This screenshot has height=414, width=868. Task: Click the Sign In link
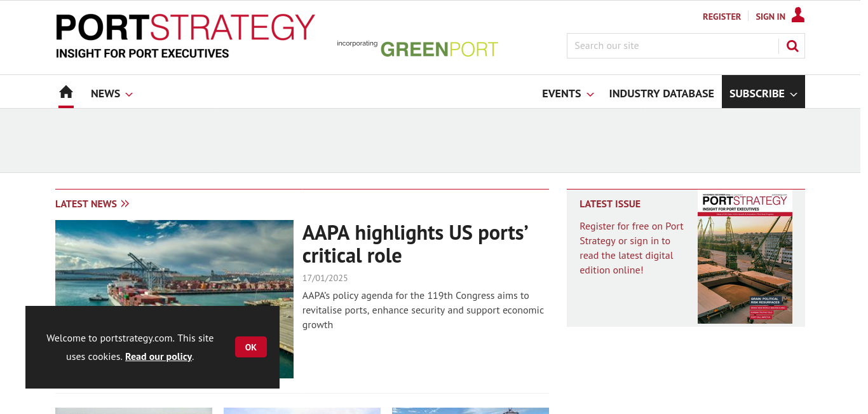tap(770, 17)
